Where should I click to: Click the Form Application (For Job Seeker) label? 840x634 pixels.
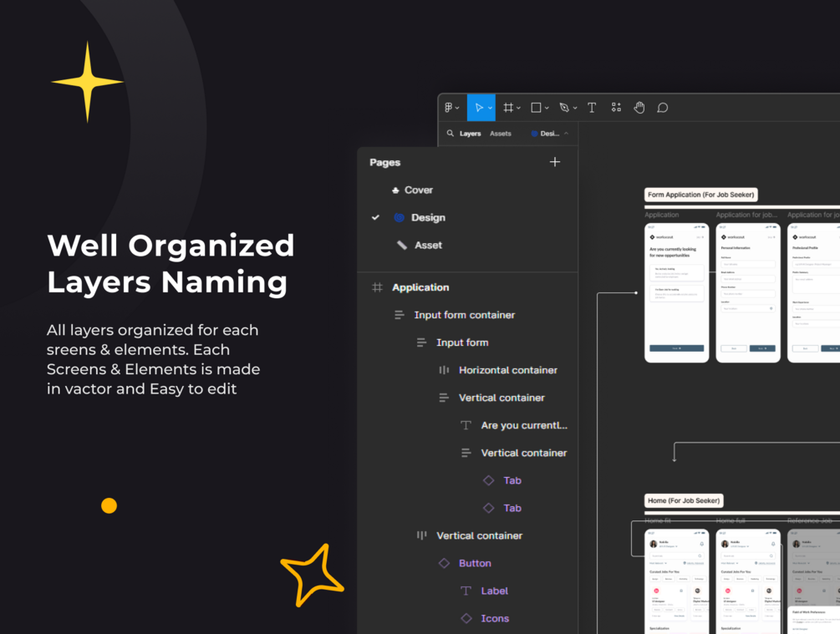click(x=700, y=195)
